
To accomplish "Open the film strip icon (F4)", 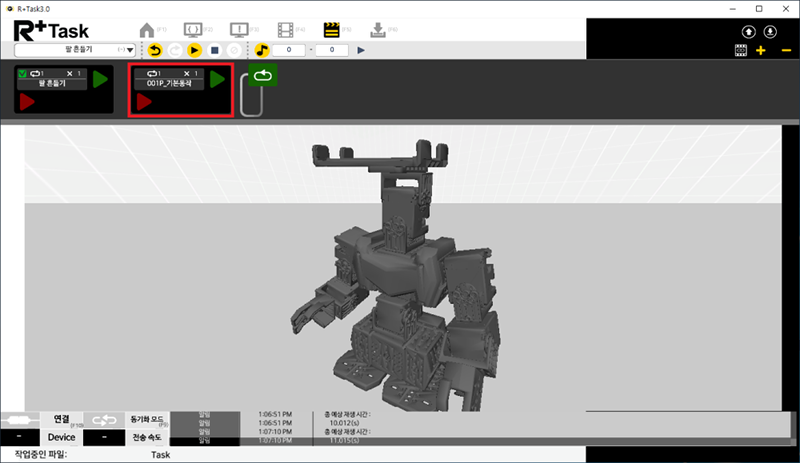I will [286, 30].
